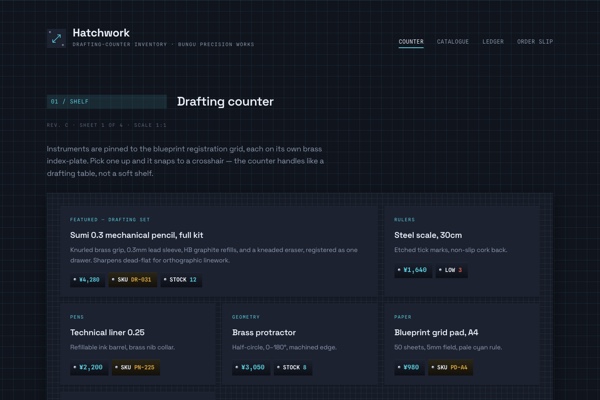Click the ¥2,200 price chip
Viewport: 600px width, 400px height.
point(89,367)
